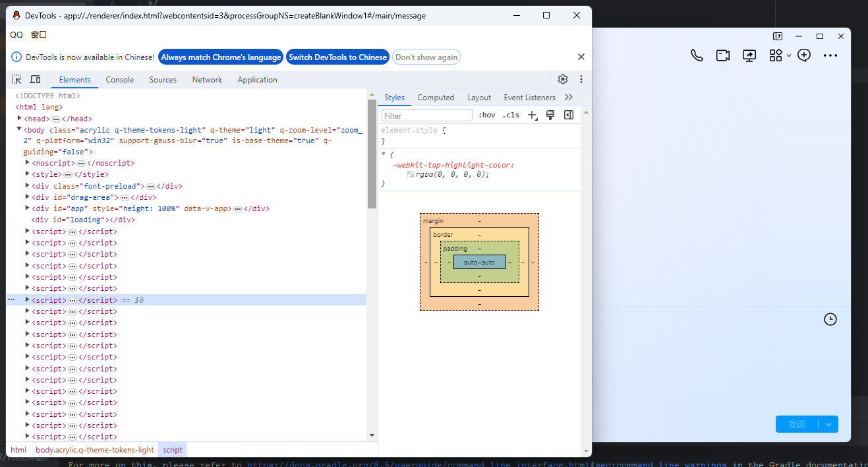Toggle the device toolbar icon
Viewport: 868px width, 467px height.
click(x=35, y=79)
